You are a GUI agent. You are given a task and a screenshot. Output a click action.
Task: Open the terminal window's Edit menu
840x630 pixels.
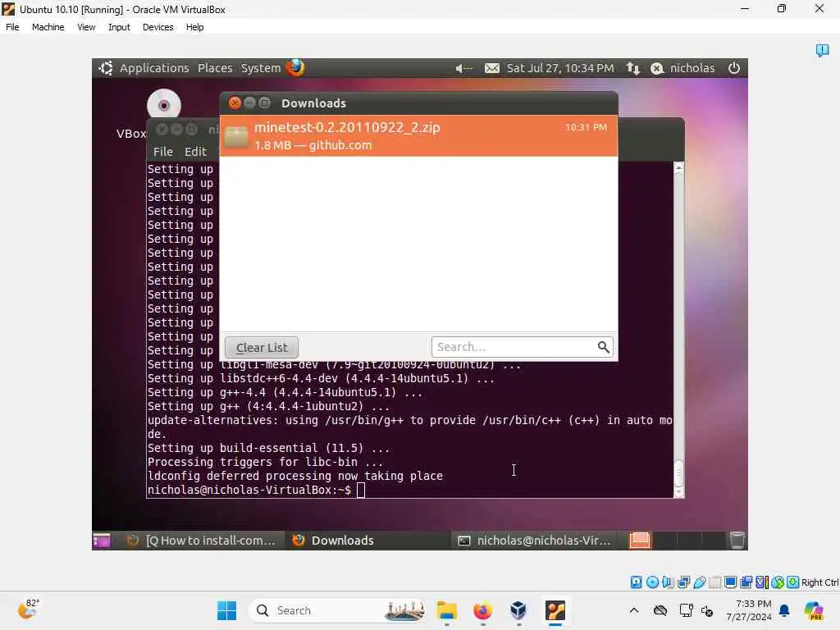pos(195,152)
